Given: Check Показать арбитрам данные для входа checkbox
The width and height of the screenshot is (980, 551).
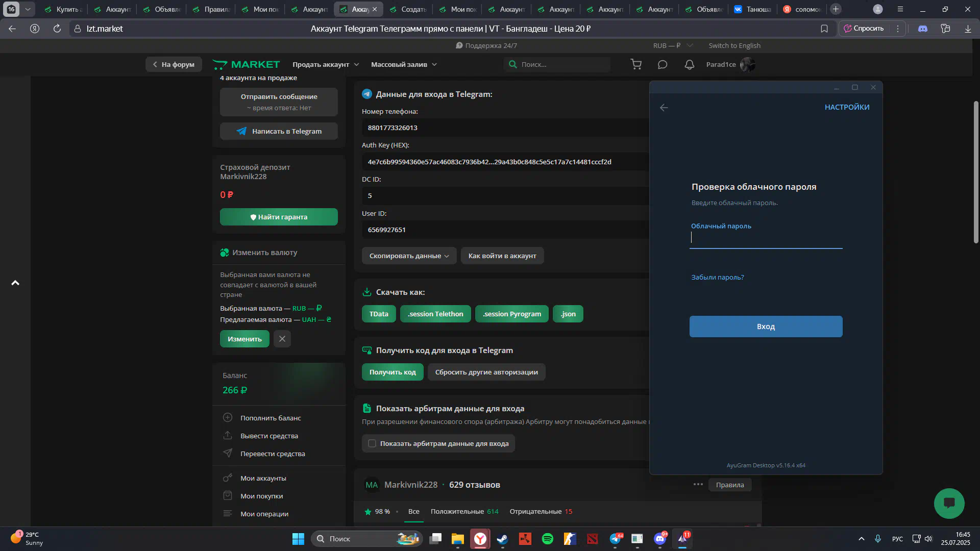Looking at the screenshot, I should click(x=372, y=443).
